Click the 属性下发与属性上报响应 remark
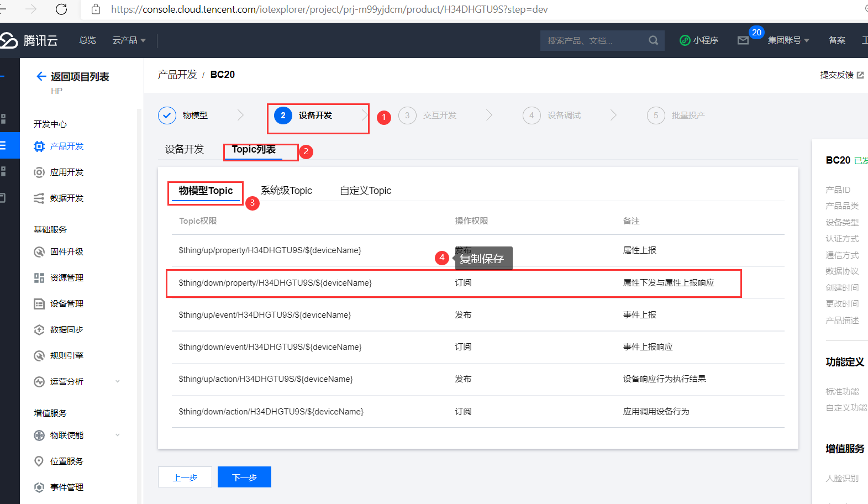Image resolution: width=868 pixels, height=504 pixels. [x=669, y=283]
